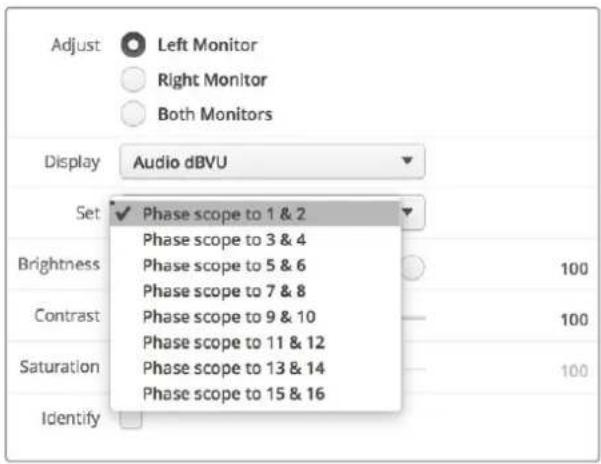Select the Right Monitor radio button
This screenshot has height=464, width=601.
[x=133, y=80]
